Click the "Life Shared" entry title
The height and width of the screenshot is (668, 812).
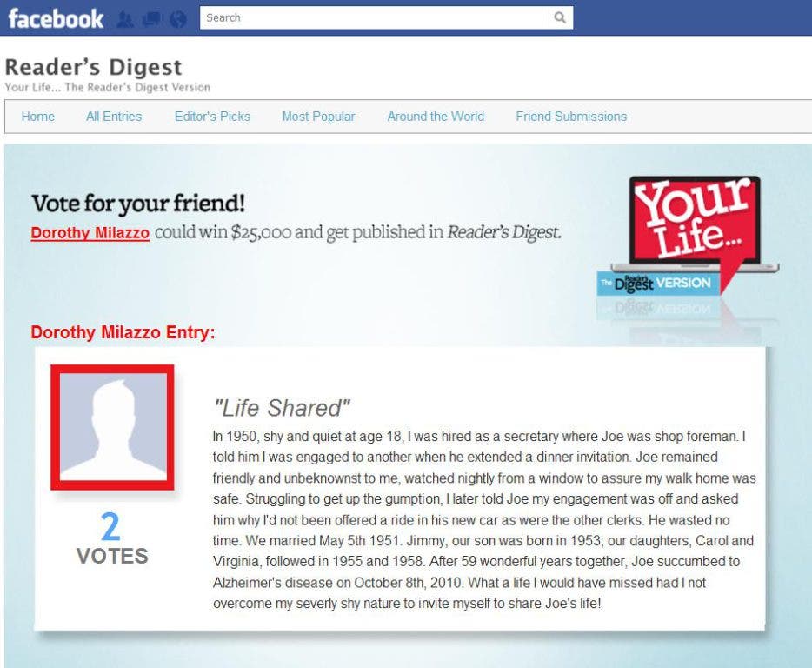point(283,408)
